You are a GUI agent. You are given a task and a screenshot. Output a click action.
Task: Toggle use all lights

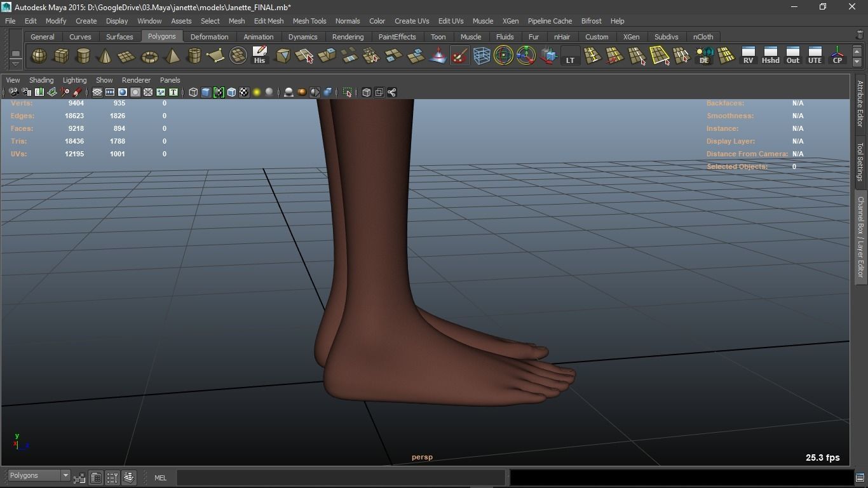pyautogui.click(x=257, y=92)
